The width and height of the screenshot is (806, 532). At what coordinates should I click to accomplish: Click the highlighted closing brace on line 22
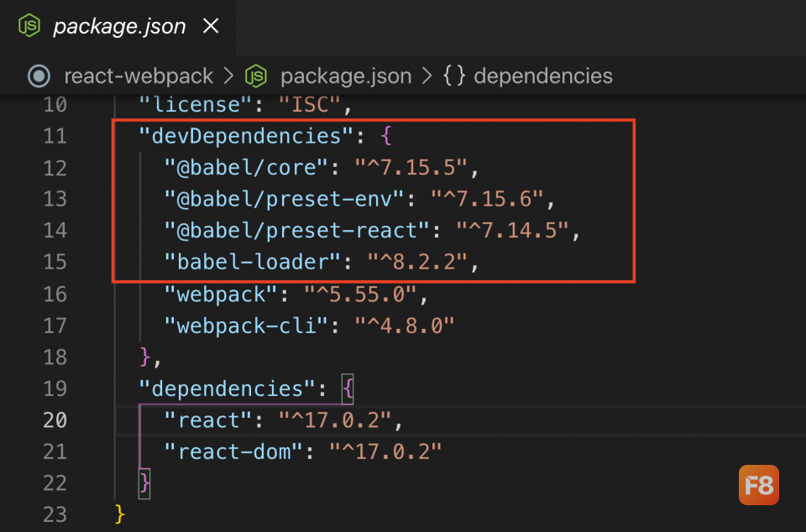(145, 483)
